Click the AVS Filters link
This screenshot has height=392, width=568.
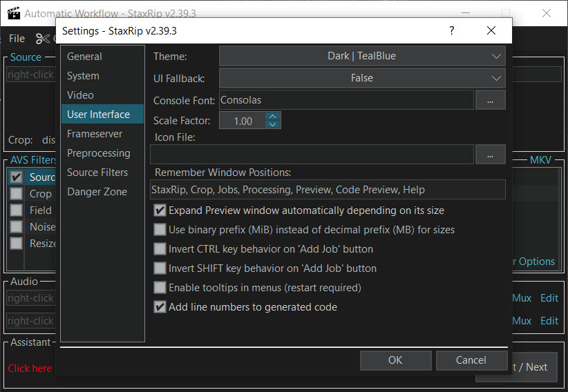(33, 160)
